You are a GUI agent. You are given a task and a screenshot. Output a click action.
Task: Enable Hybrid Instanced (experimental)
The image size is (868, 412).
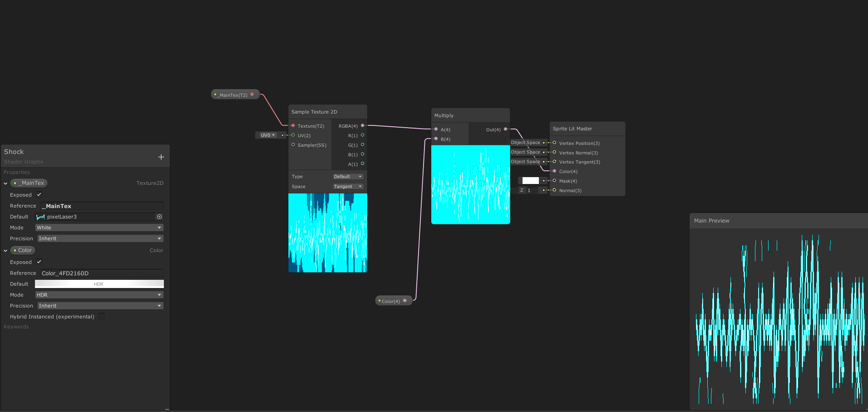click(102, 316)
